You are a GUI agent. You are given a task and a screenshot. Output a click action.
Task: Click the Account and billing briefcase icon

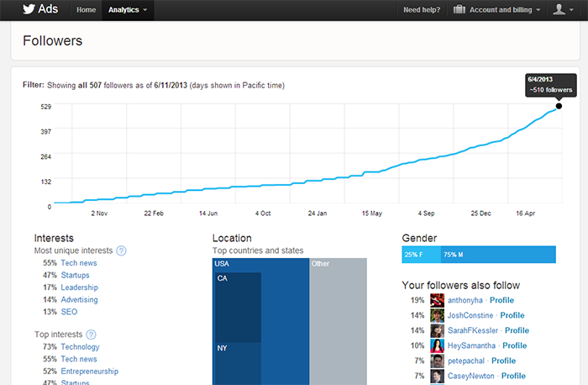point(459,10)
